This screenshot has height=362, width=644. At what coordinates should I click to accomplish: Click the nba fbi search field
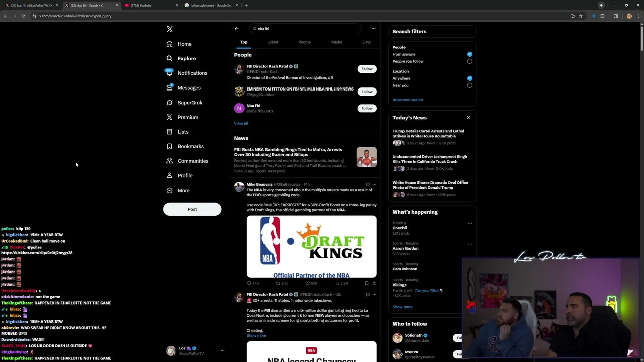(x=306, y=29)
